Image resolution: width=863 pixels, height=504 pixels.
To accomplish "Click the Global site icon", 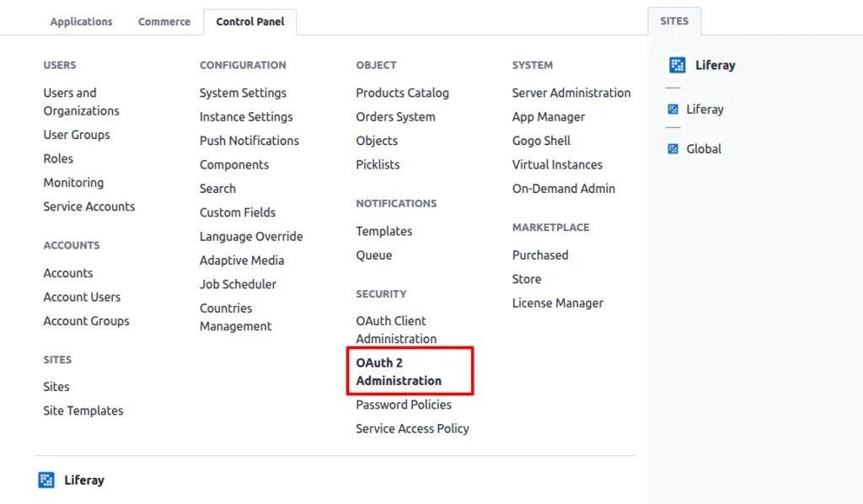I will tap(673, 148).
